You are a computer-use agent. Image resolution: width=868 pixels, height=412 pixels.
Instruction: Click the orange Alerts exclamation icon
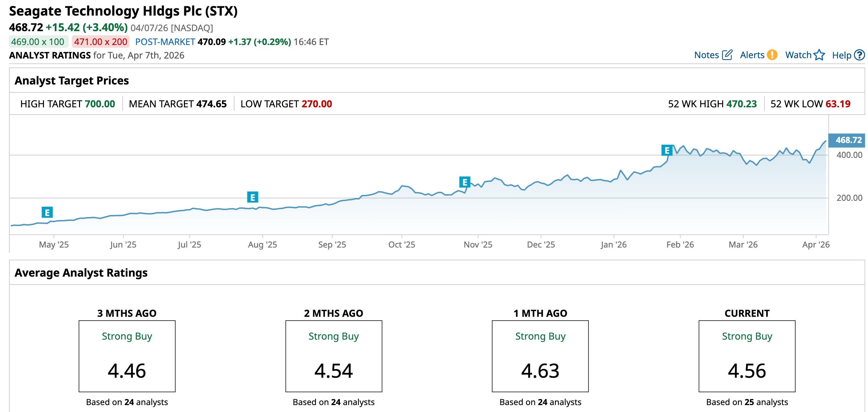click(x=772, y=55)
